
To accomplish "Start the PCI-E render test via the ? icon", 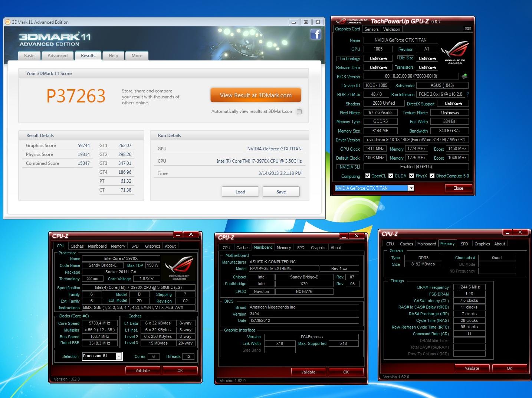I will [468, 94].
